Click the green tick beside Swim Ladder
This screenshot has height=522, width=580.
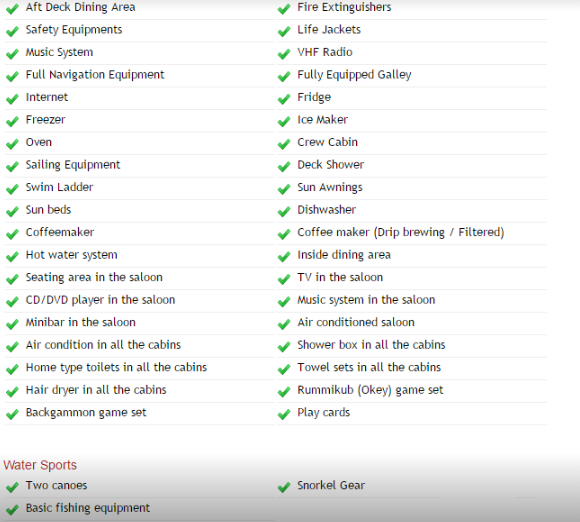[x=12, y=189]
